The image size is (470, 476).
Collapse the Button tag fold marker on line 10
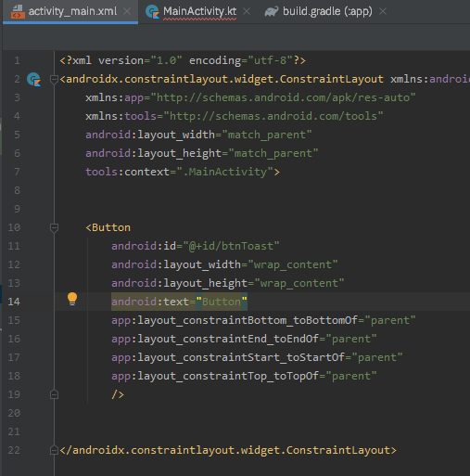pos(54,228)
